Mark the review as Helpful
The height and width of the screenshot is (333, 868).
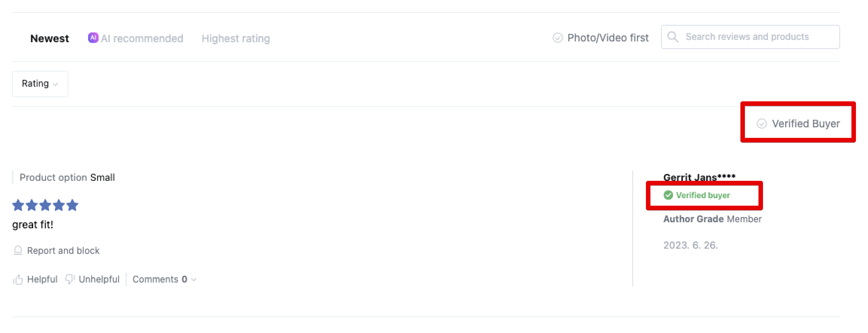tap(42, 279)
